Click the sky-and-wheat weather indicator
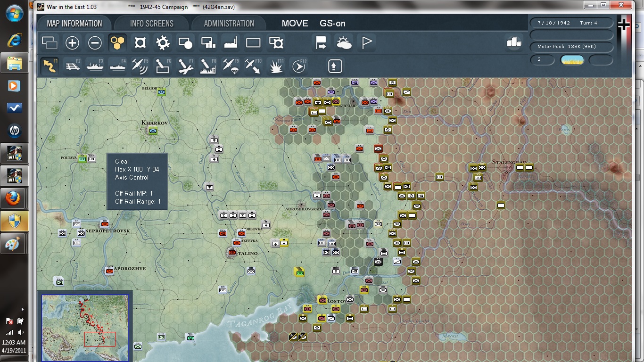Viewport: 644px width, 362px height. (572, 60)
